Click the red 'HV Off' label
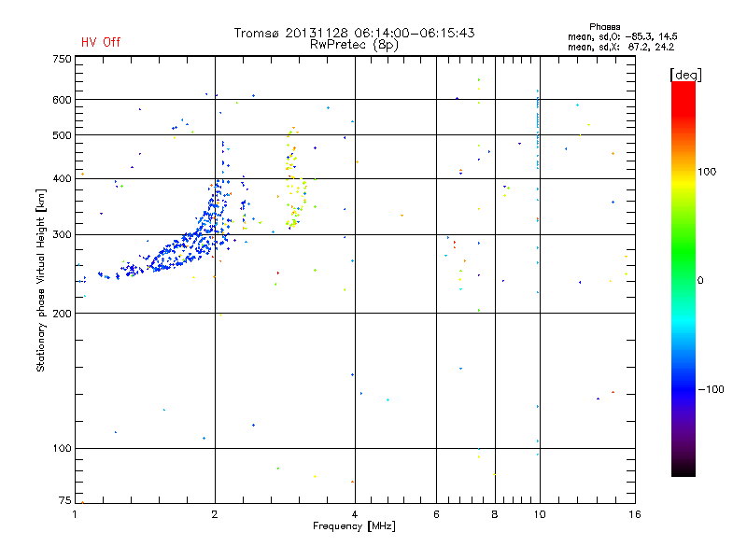Viewport: 747px width, 560px height. click(x=101, y=42)
